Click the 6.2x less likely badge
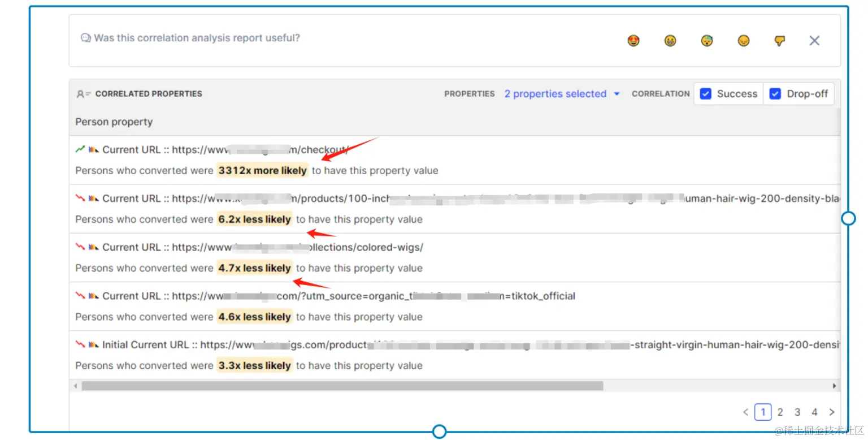 coord(255,219)
